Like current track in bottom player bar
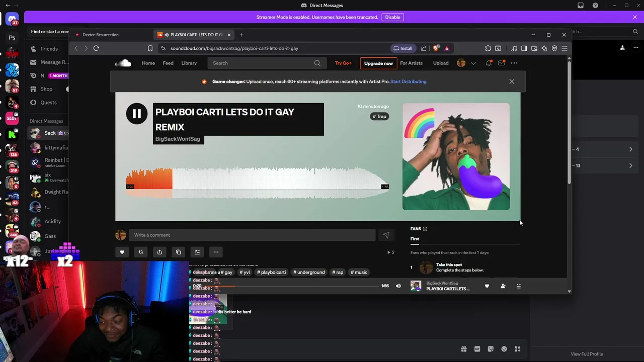The image size is (644, 362). [x=487, y=286]
